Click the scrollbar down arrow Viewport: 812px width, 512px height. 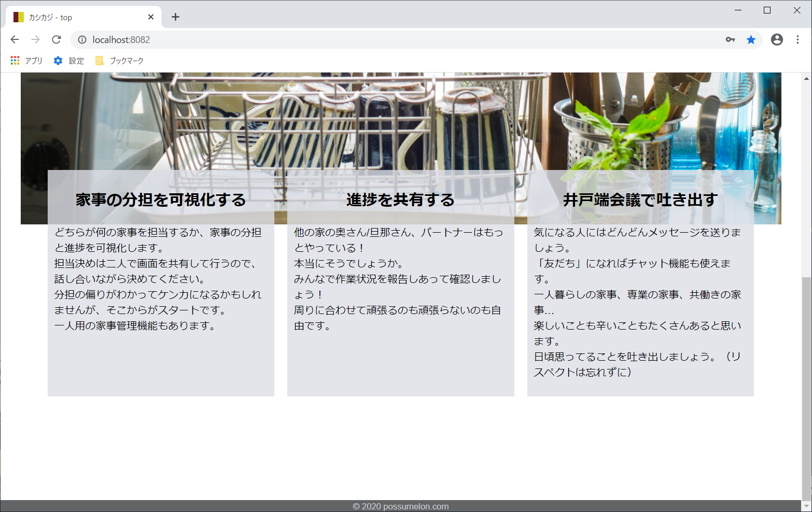[x=806, y=506]
